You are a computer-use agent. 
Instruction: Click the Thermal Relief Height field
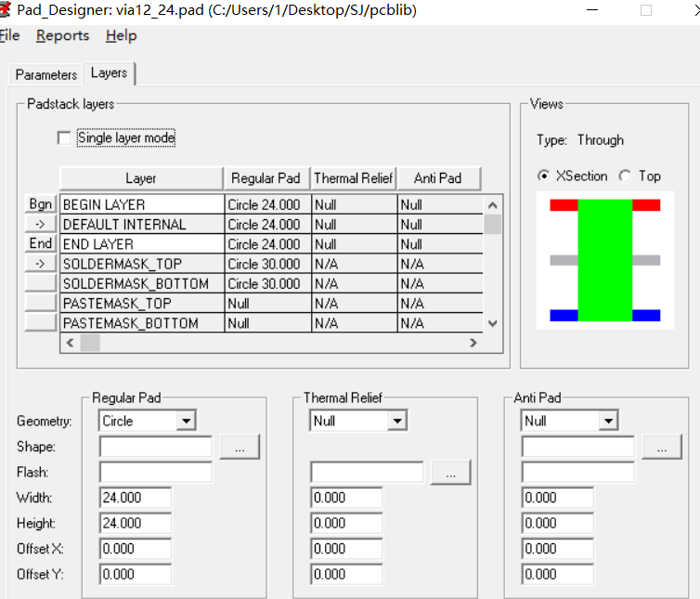[x=346, y=523]
